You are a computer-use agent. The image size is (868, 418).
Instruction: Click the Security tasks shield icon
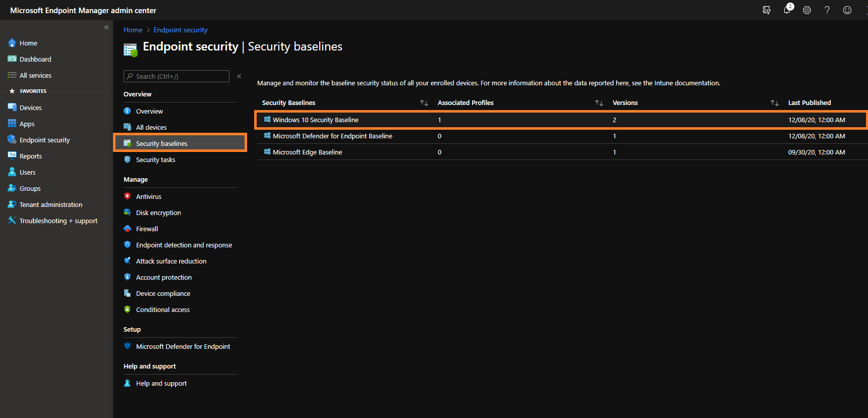click(x=128, y=160)
